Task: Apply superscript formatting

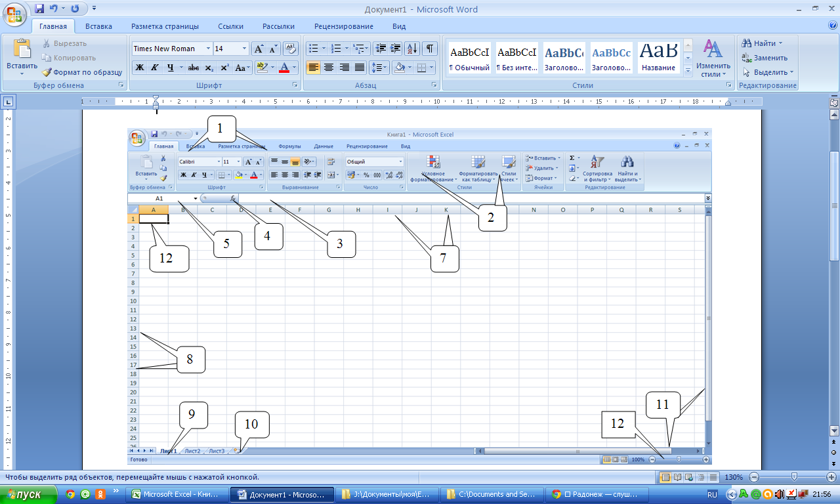Action: tap(224, 68)
